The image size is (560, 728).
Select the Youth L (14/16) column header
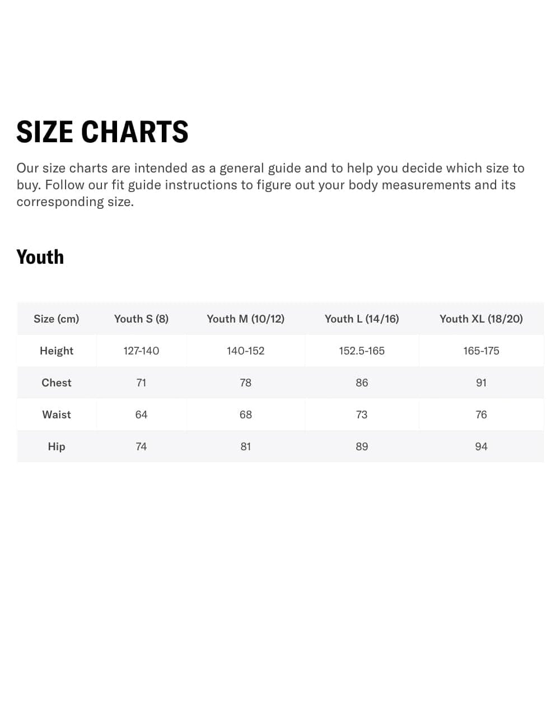coord(362,319)
